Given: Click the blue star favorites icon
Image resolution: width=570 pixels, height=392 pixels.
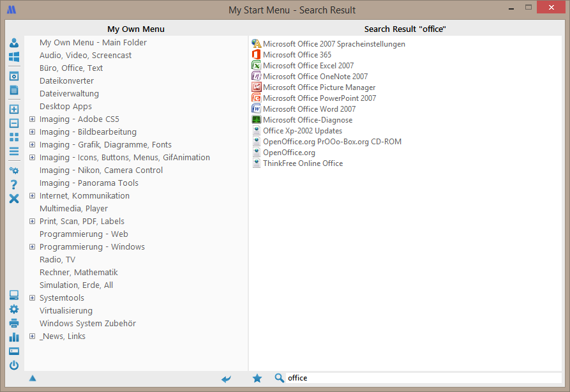Looking at the screenshot, I should [257, 379].
